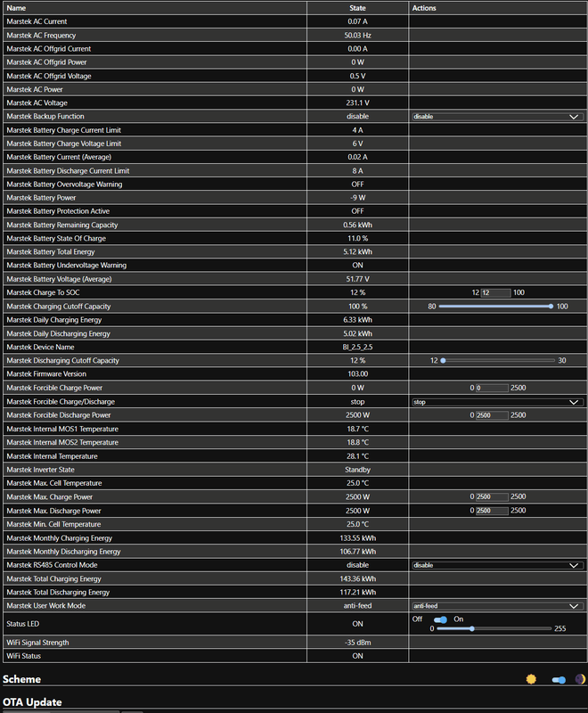Click the 103.00 firmware version value
The width and height of the screenshot is (588, 713).
click(x=357, y=373)
